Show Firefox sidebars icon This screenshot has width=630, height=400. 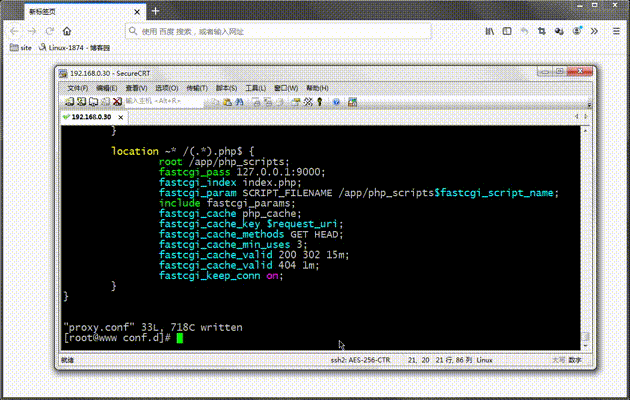tap(507, 31)
